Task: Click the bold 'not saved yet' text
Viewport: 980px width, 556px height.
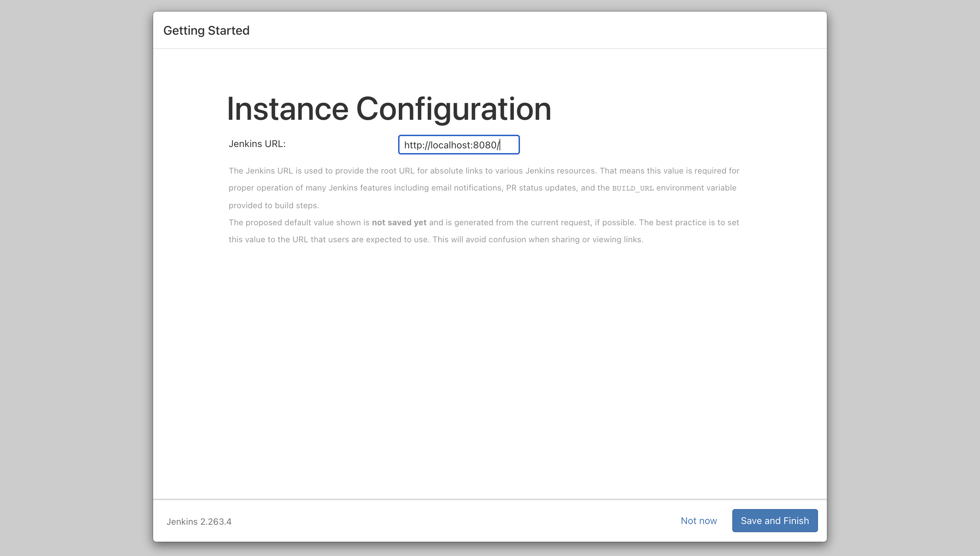Action: [x=399, y=222]
